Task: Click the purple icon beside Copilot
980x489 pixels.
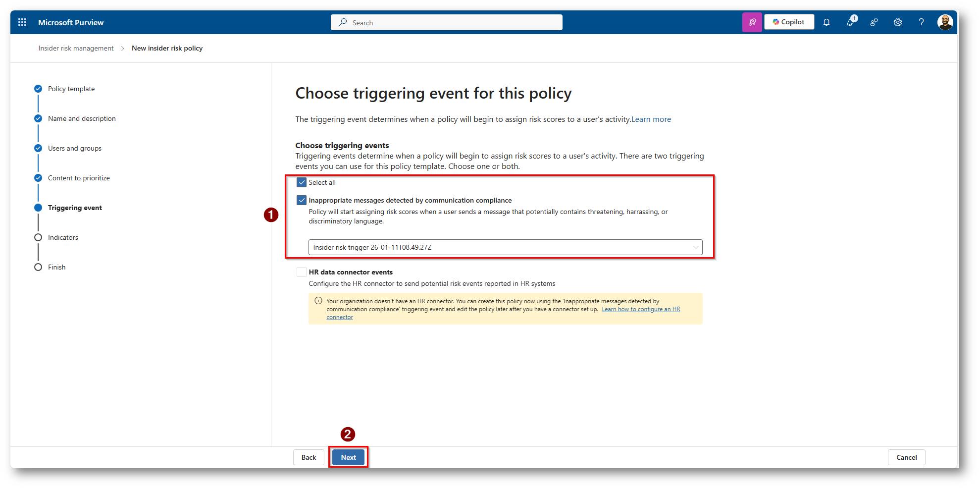Action: (752, 22)
